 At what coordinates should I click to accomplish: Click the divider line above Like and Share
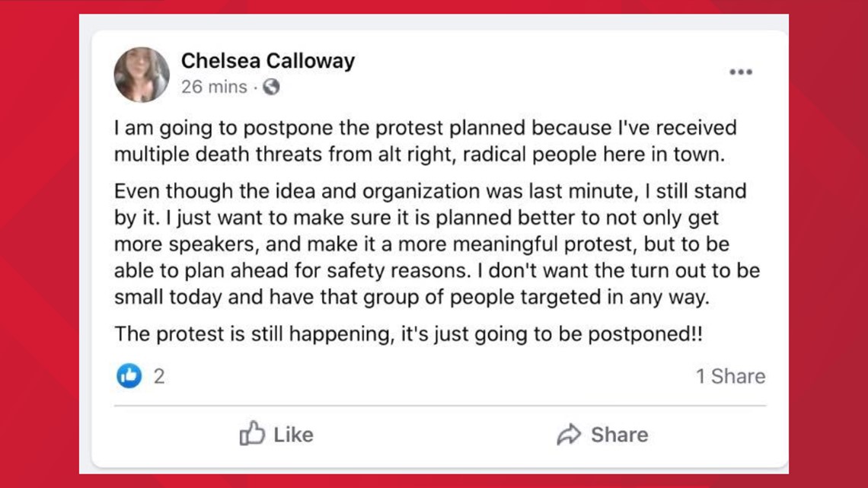pyautogui.click(x=440, y=406)
